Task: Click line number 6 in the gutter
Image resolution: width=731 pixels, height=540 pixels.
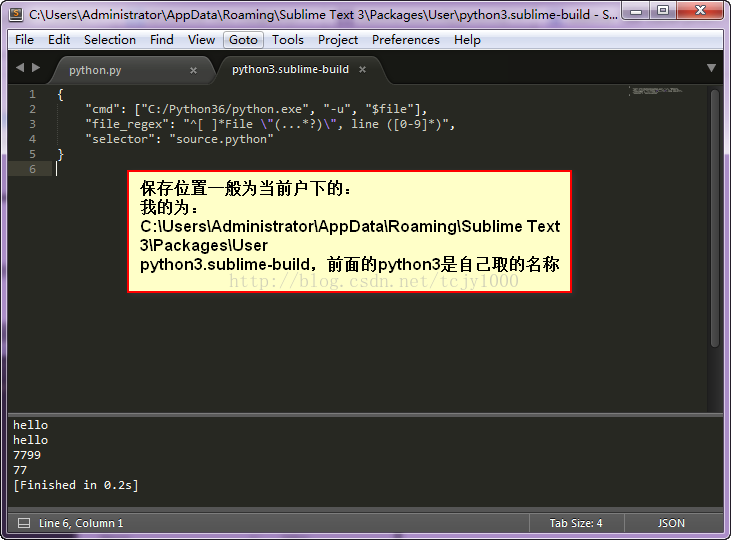Action: (x=32, y=169)
